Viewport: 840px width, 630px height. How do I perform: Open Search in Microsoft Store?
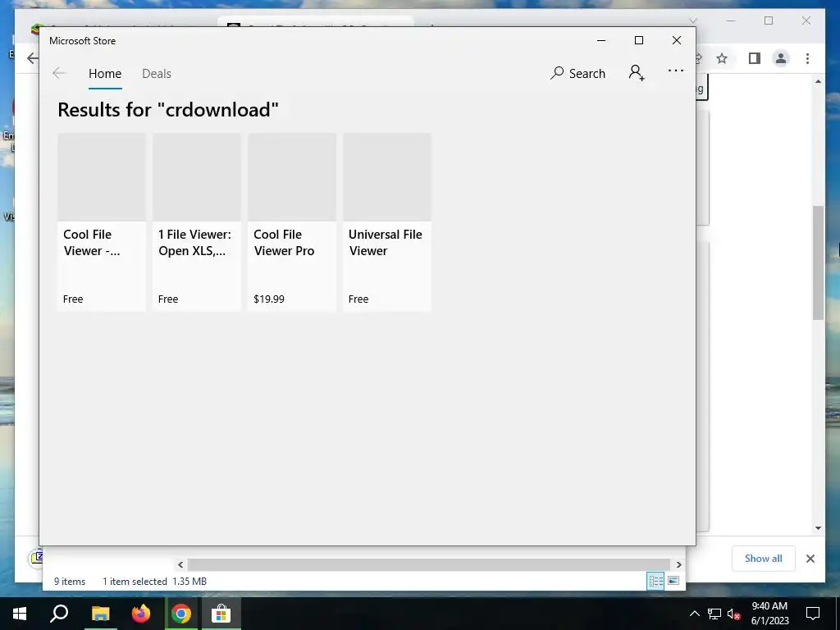pos(577,73)
